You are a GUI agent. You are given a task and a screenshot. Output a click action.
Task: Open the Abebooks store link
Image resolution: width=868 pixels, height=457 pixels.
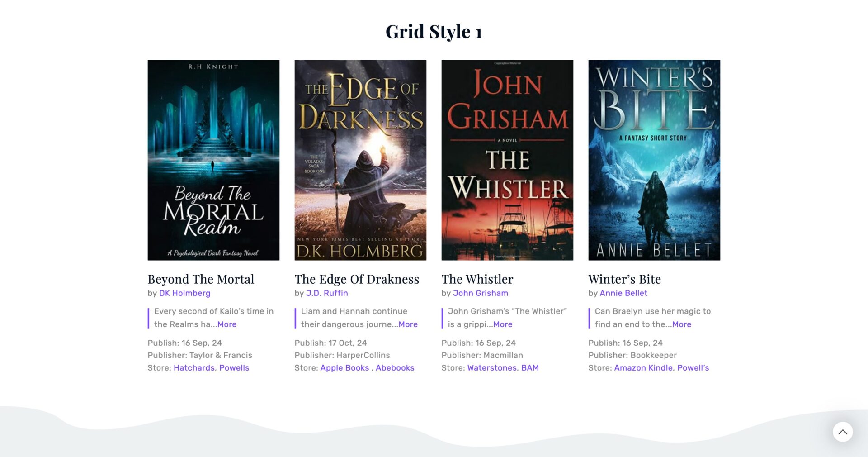[x=395, y=368]
